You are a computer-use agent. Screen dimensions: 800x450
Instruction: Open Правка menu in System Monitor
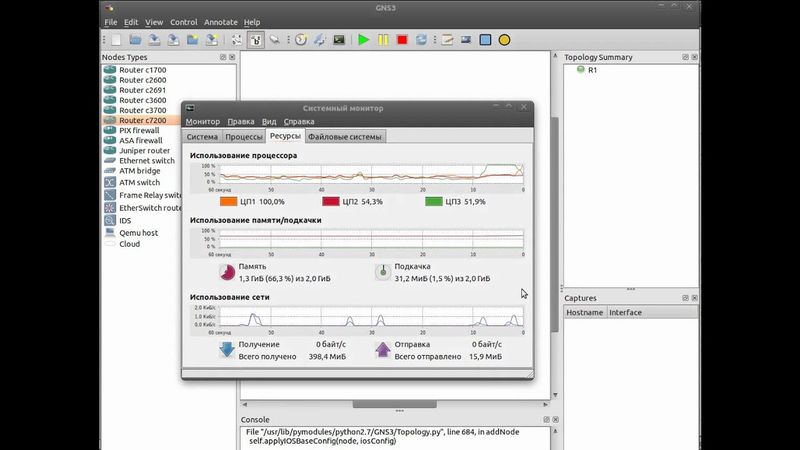tap(241, 121)
